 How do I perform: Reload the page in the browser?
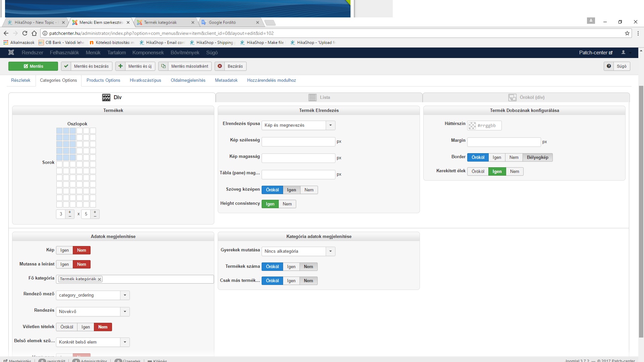(x=24, y=33)
